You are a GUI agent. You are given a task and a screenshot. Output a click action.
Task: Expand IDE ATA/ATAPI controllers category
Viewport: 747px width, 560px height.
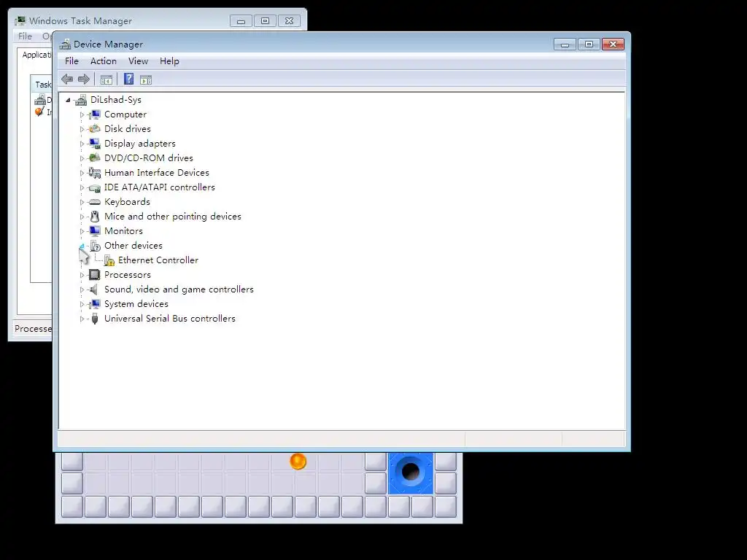82,187
